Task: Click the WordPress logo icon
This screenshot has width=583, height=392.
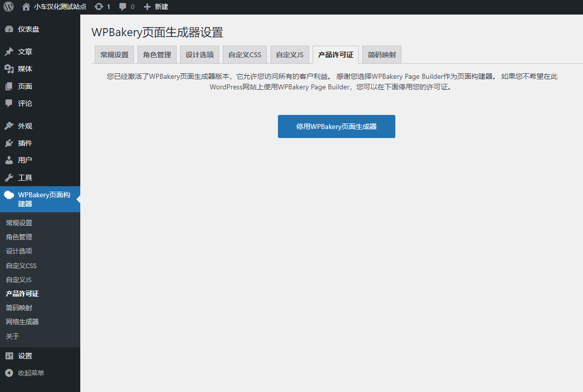Action: point(9,7)
